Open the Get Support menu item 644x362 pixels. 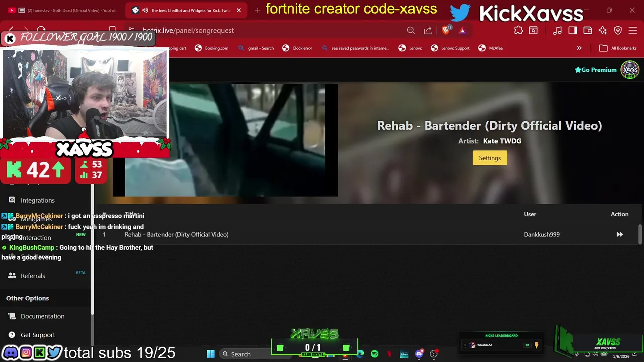(38, 335)
